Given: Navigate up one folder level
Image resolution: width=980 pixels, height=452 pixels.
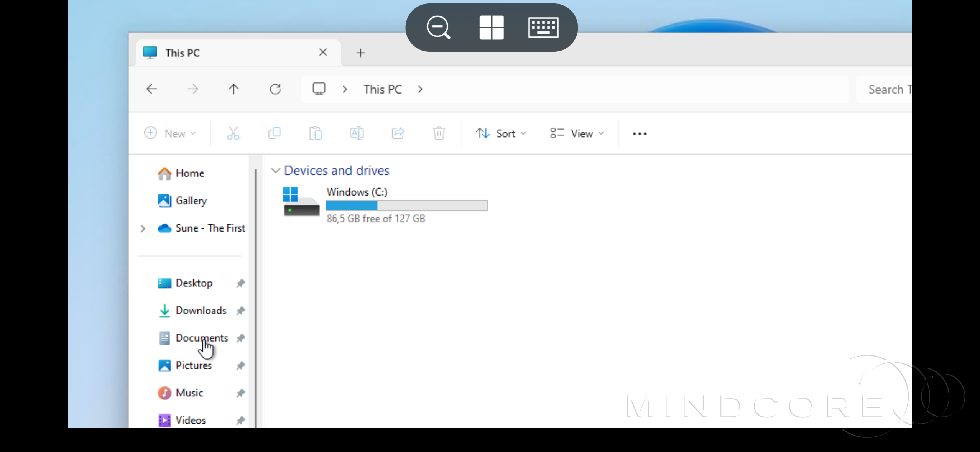Looking at the screenshot, I should [233, 89].
